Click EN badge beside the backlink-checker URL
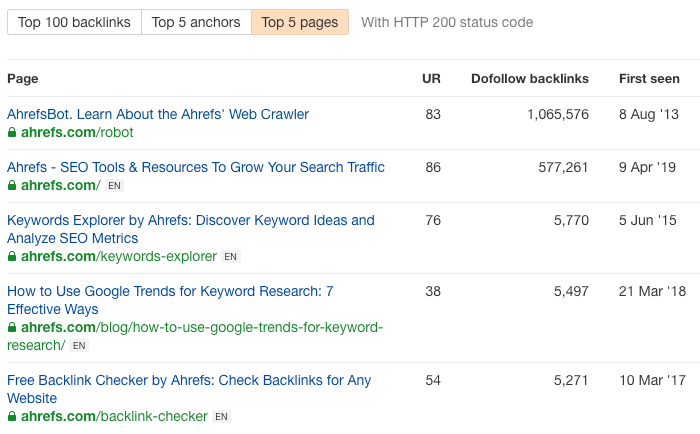This screenshot has height=434, width=700. [x=222, y=417]
